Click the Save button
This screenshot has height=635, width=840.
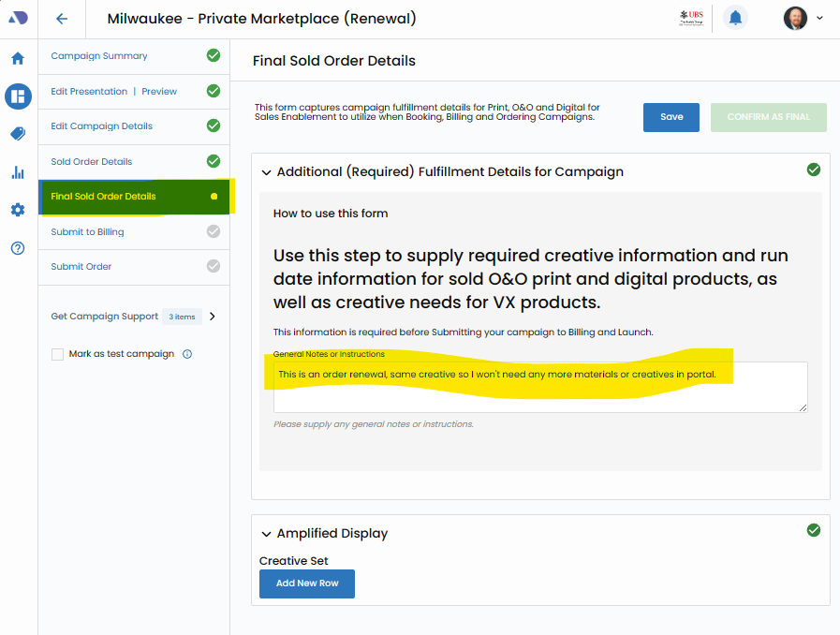tap(671, 117)
